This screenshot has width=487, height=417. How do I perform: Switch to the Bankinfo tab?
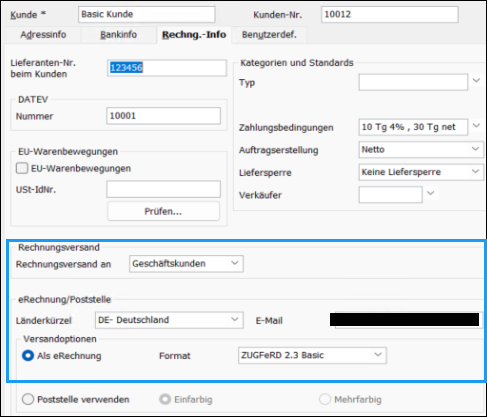click(118, 35)
